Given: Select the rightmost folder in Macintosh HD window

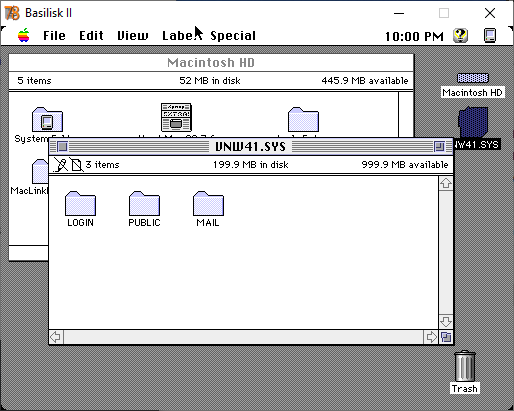Looking at the screenshot, I should (303, 119).
